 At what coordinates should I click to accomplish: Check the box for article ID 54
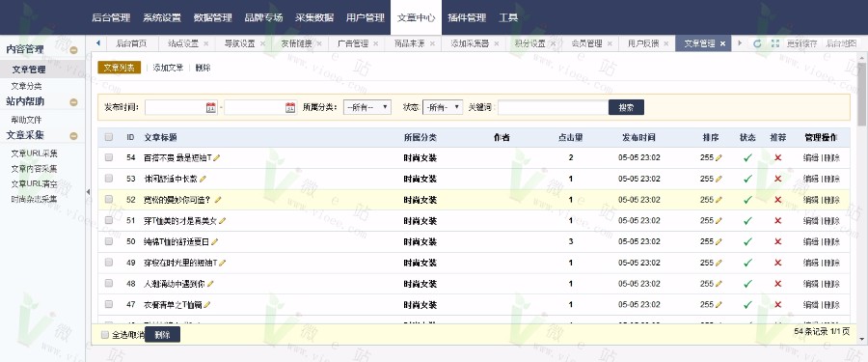108,157
